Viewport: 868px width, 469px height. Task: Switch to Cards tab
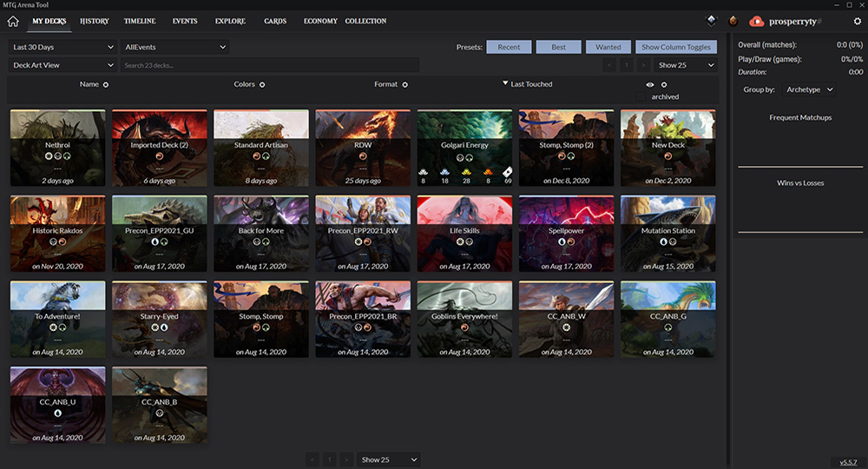pos(275,21)
